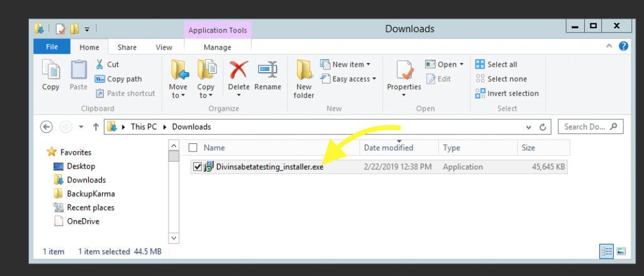
Task: Switch to the View tab
Action: pos(164,47)
